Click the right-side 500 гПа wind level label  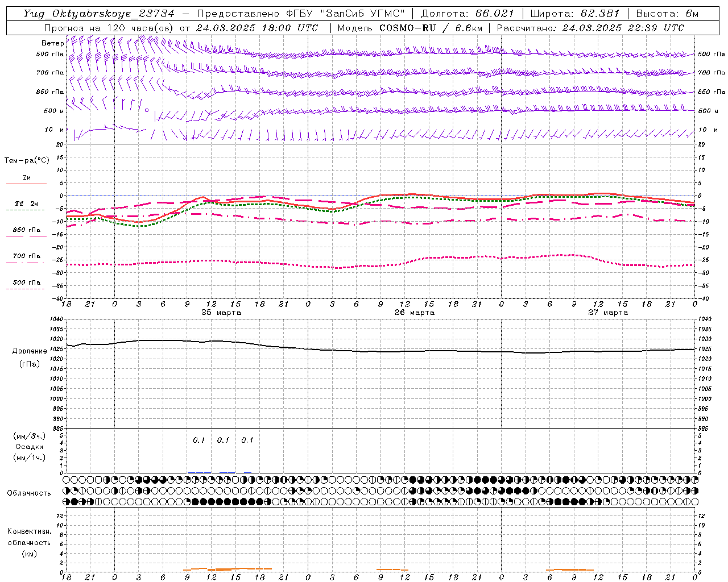(x=712, y=55)
